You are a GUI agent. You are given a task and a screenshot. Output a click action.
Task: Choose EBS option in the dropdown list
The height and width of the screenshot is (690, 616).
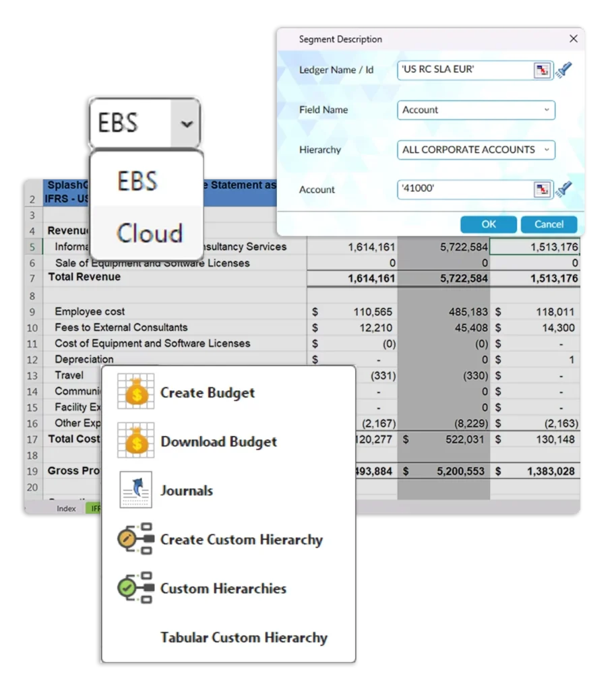click(x=137, y=181)
